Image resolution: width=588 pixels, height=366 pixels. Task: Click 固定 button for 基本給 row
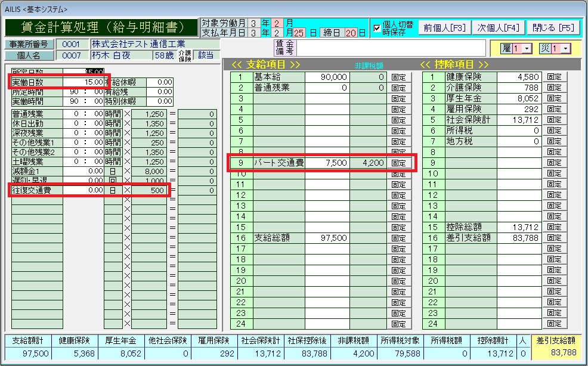click(398, 77)
